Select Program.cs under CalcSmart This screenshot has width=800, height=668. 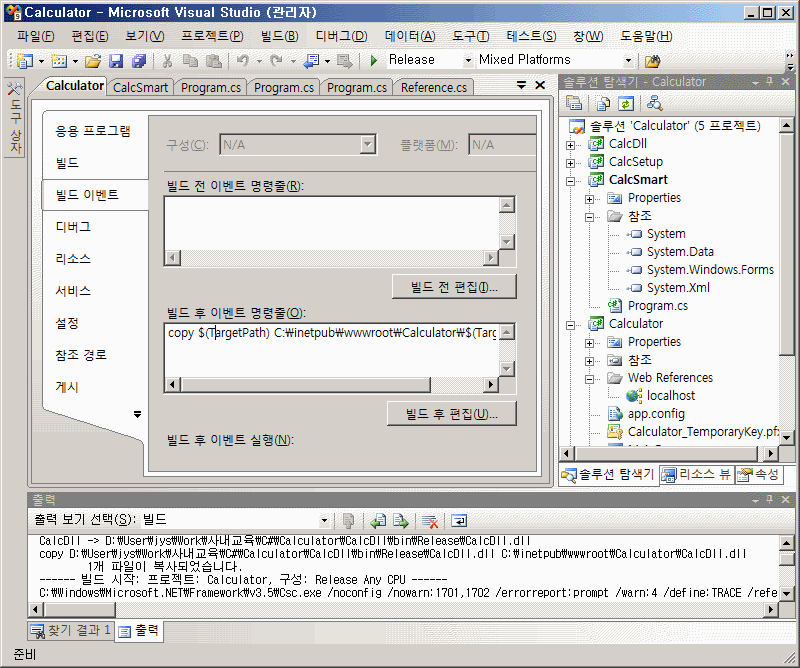coord(657,306)
